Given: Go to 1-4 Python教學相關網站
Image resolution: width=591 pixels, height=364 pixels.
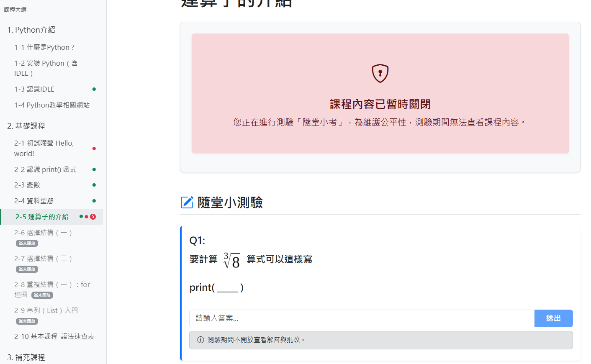Looking at the screenshot, I should pyautogui.click(x=52, y=105).
